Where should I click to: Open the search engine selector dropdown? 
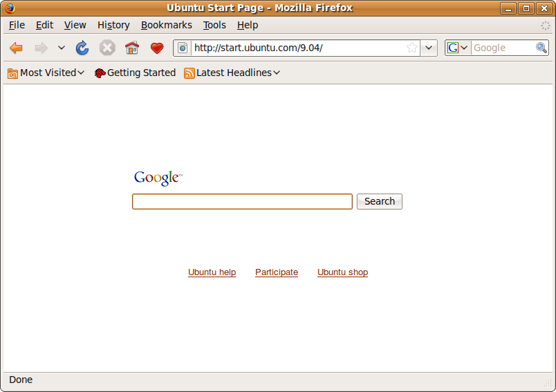tap(457, 48)
